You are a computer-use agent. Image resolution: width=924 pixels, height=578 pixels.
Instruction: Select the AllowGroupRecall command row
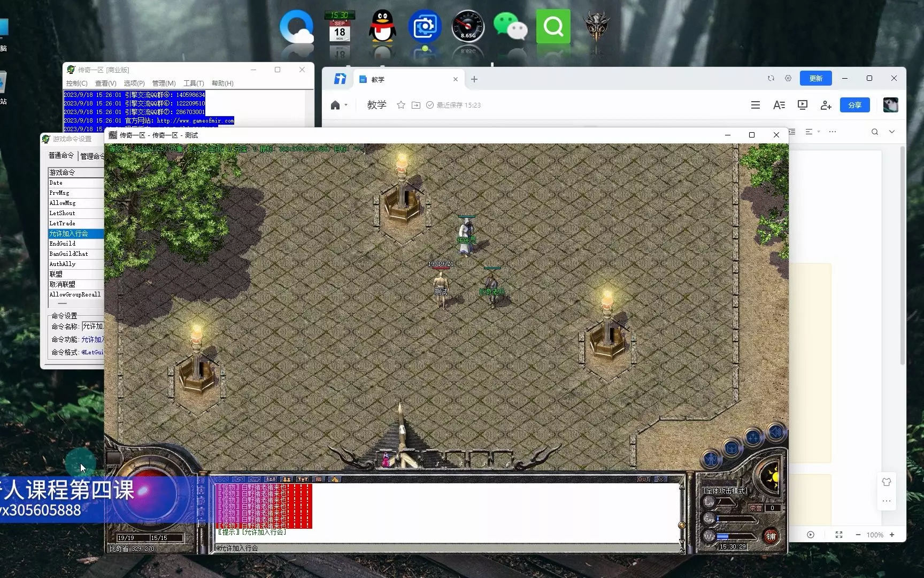76,294
